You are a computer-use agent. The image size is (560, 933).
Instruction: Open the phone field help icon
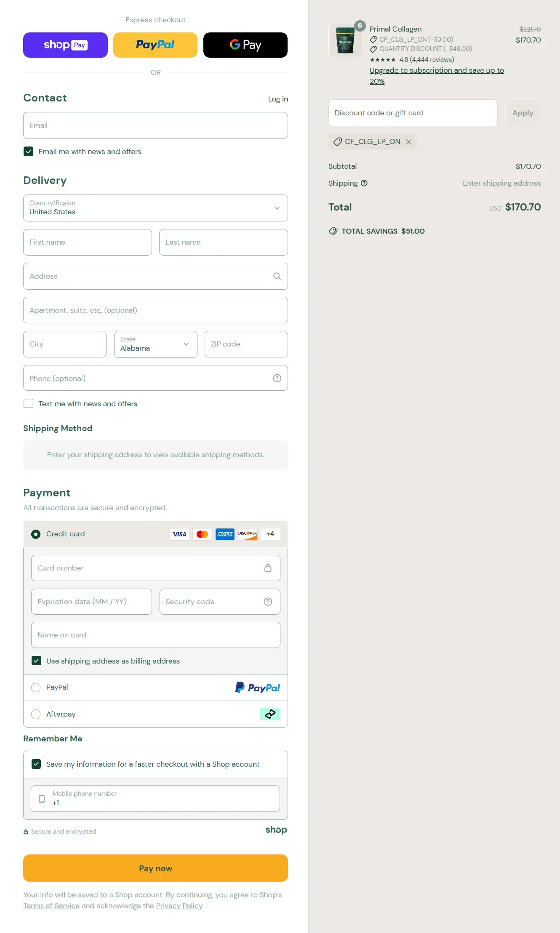[277, 378]
